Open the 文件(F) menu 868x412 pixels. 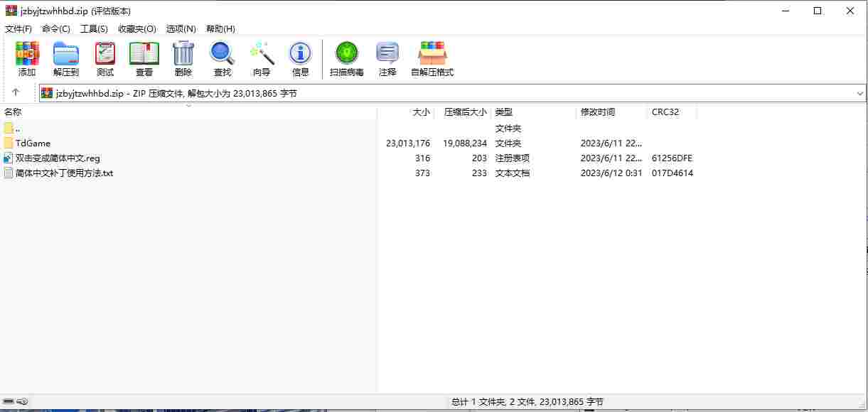point(18,28)
